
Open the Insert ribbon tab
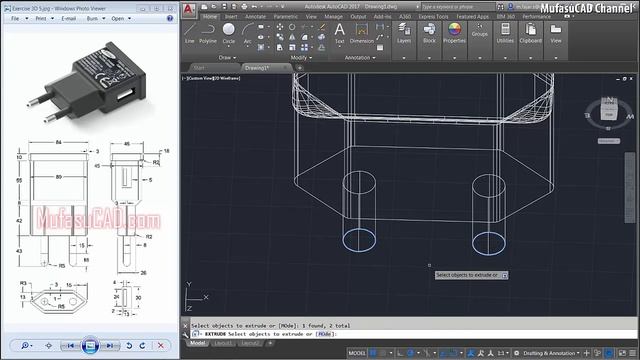231,16
